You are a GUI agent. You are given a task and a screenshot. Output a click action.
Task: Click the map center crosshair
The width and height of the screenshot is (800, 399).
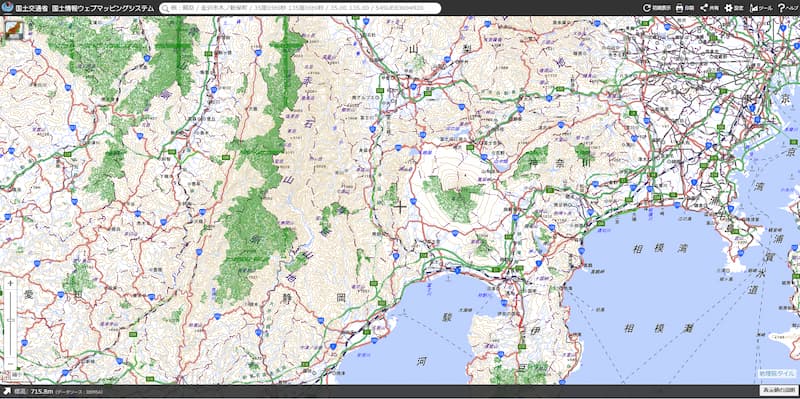[x=400, y=207]
